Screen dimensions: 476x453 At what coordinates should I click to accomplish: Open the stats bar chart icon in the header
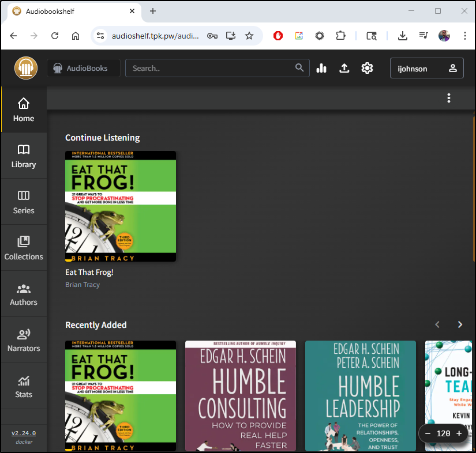pos(321,68)
